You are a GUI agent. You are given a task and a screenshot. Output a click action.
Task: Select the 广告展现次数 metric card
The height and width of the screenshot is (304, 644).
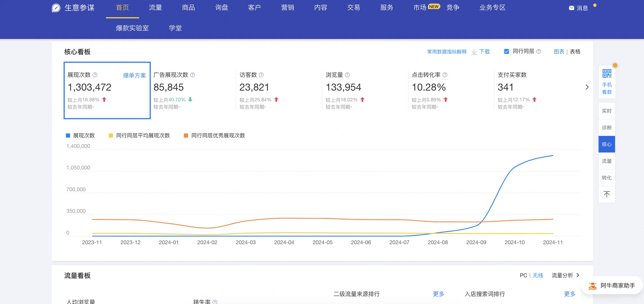point(193,90)
